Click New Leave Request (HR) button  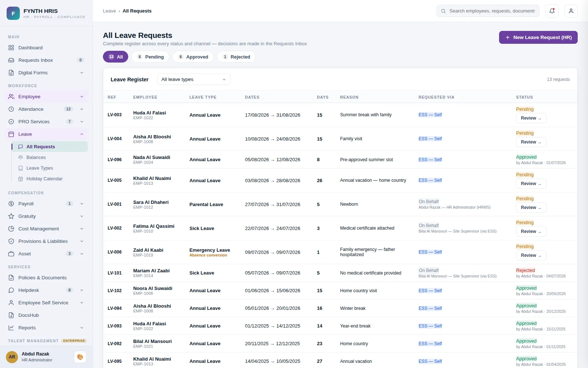tap(538, 38)
